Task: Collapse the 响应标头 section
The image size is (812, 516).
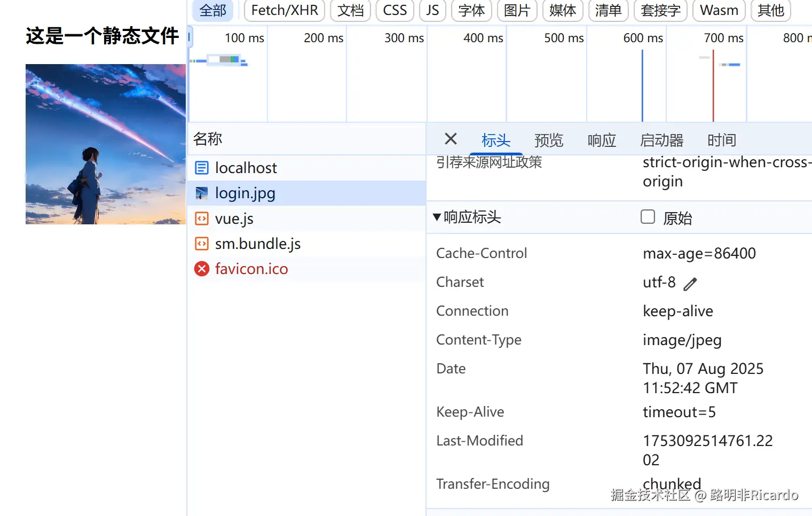Action: [x=437, y=217]
